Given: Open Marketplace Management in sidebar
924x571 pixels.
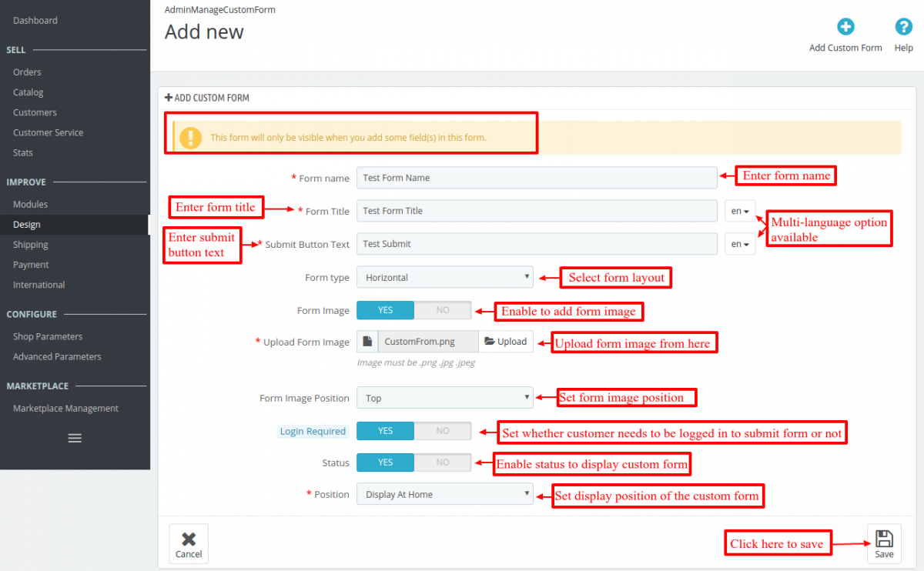Looking at the screenshot, I should 65,409.
